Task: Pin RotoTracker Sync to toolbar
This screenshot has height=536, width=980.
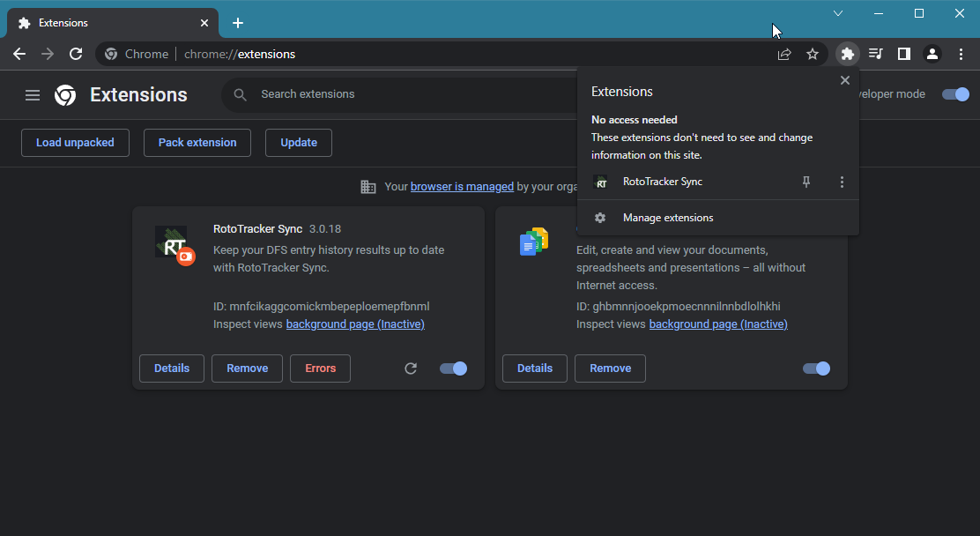Action: tap(806, 182)
